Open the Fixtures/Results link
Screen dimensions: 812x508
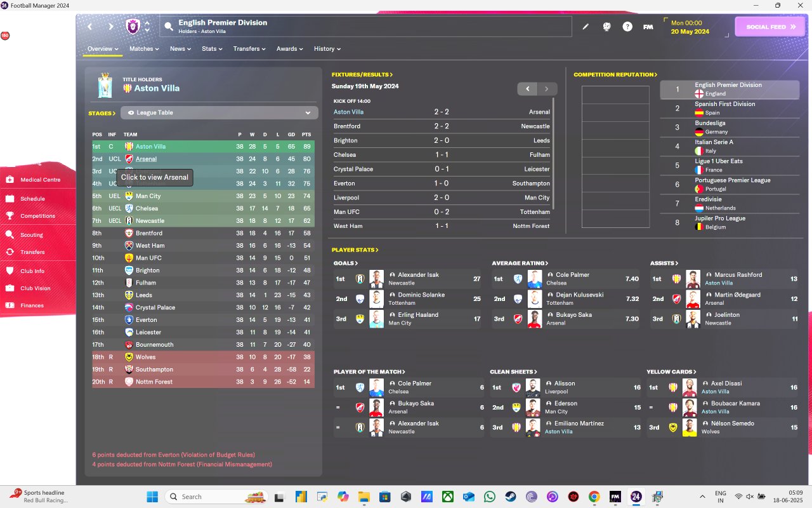(362, 75)
